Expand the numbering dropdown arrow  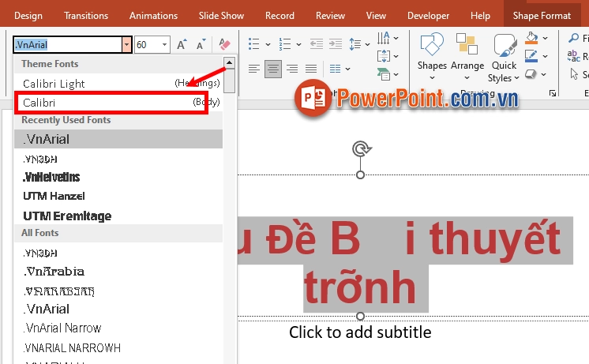click(298, 44)
